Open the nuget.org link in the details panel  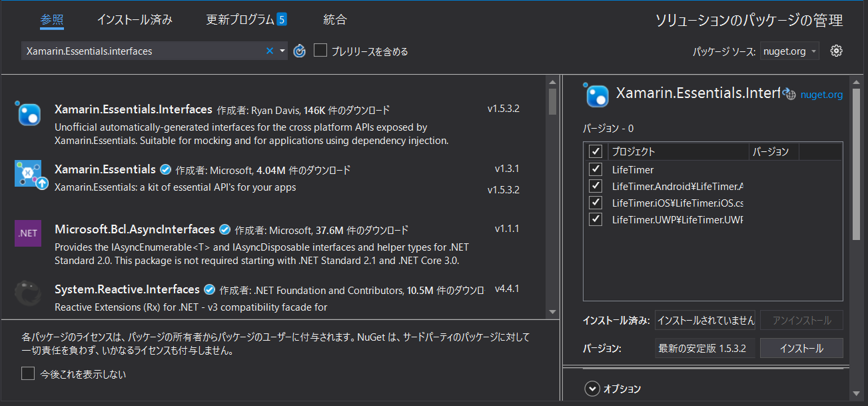(x=821, y=94)
